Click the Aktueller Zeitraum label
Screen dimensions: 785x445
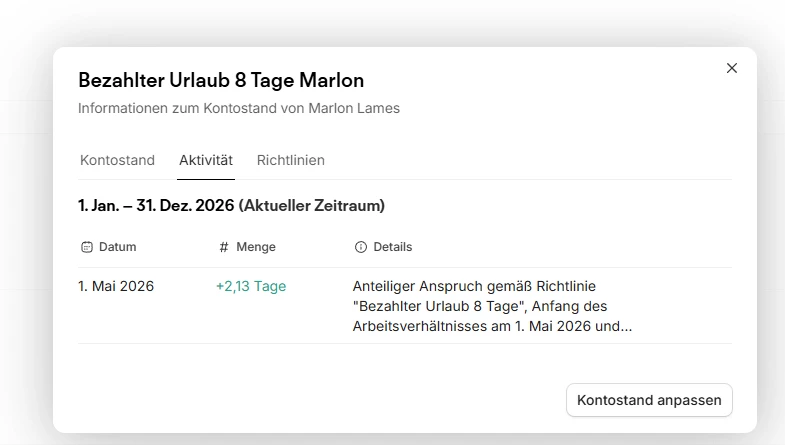312,206
